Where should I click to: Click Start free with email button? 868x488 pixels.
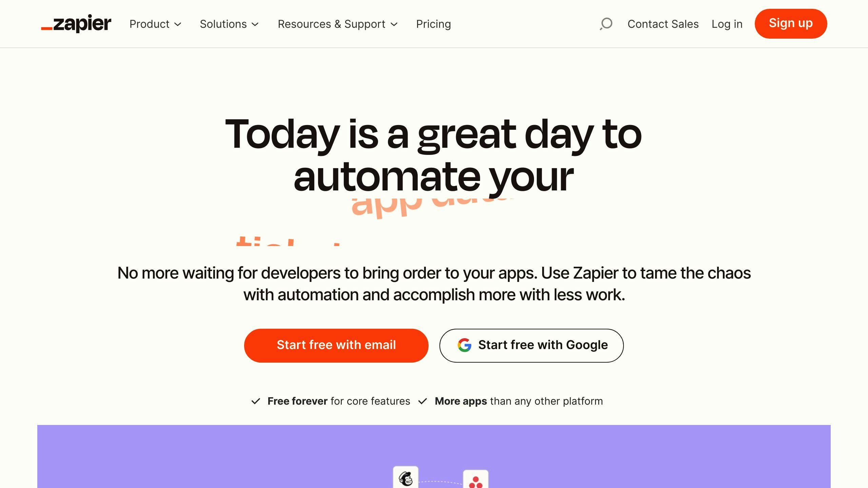click(x=336, y=345)
